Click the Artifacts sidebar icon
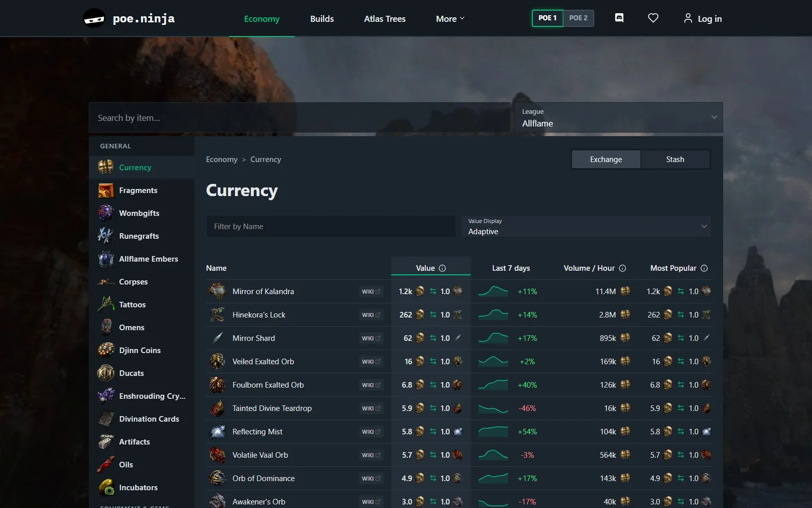812x508 pixels. click(106, 441)
